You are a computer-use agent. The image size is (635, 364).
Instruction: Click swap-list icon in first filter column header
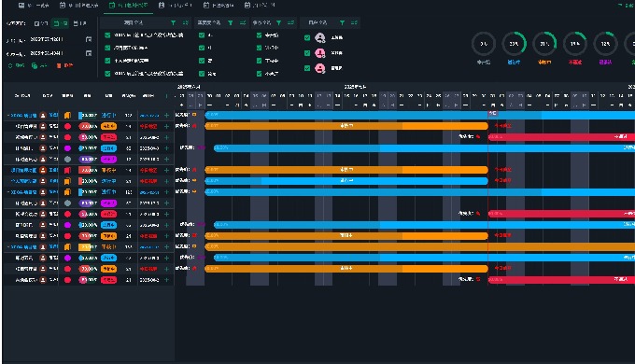(x=186, y=23)
